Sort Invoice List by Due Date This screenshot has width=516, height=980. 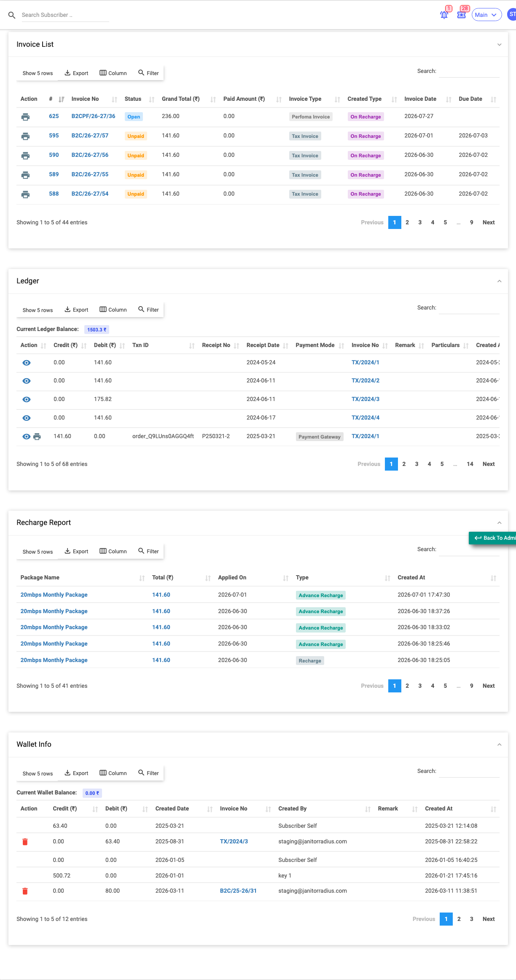pos(493,100)
